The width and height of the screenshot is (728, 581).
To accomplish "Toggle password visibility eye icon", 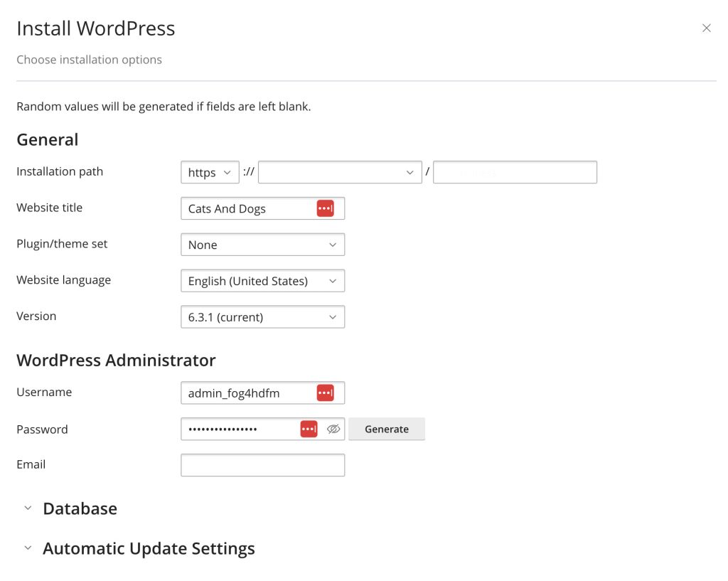I will 333,429.
